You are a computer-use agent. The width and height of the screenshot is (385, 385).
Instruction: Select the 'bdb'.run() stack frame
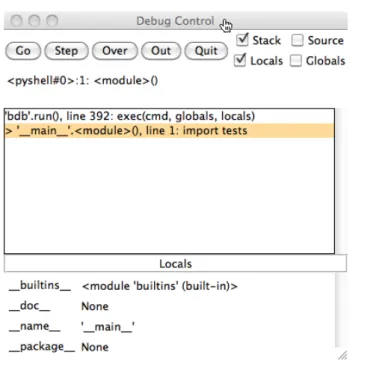click(x=169, y=116)
